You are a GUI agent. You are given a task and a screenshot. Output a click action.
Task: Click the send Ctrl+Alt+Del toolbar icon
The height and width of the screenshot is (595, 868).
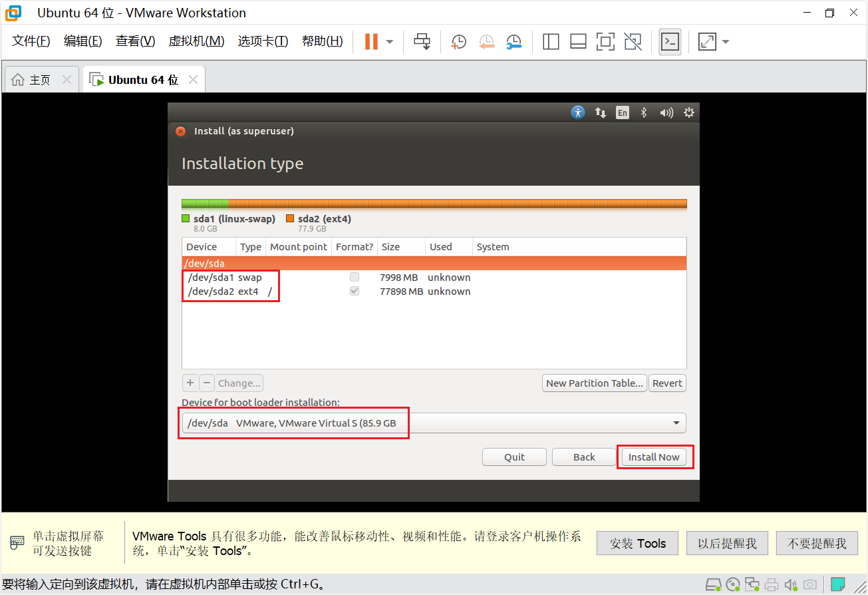(x=422, y=41)
